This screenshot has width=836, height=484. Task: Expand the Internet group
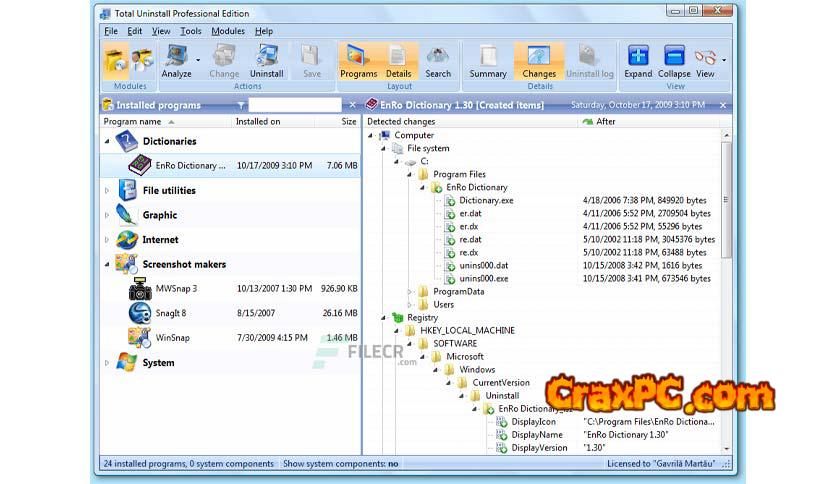107,239
